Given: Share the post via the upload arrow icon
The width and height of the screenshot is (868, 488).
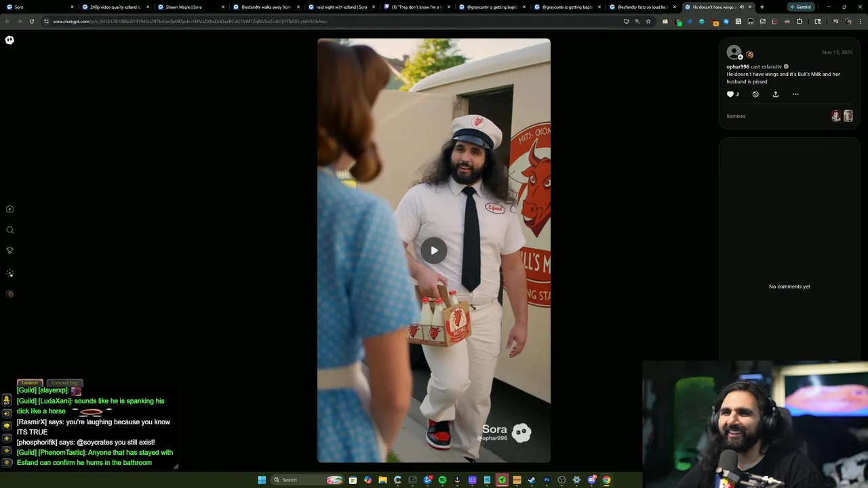Looking at the screenshot, I should [776, 94].
